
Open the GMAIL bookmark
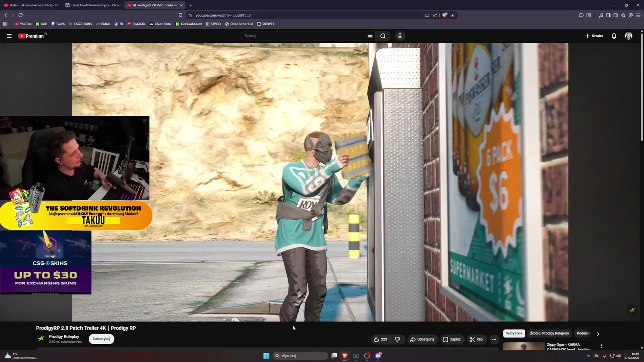(x=103, y=24)
